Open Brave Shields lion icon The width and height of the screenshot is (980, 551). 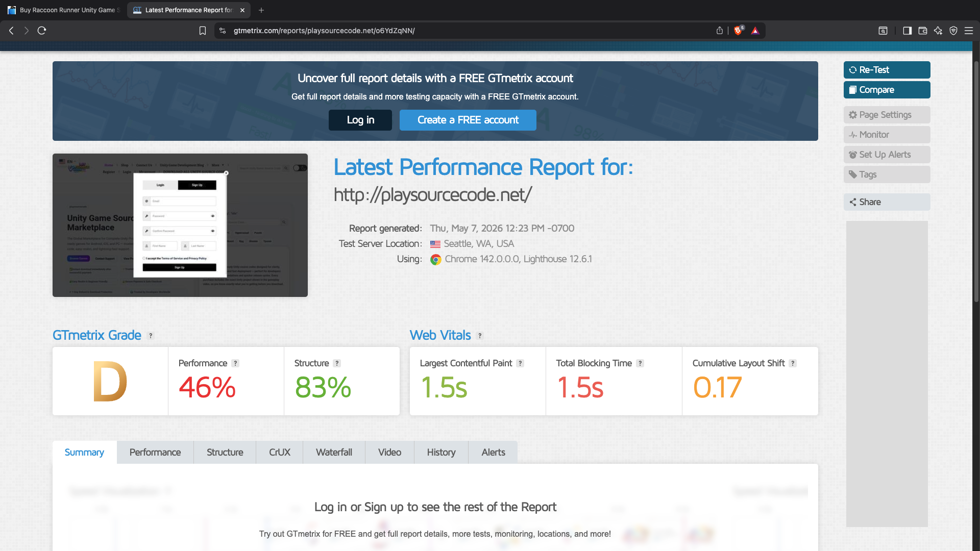coord(738,31)
